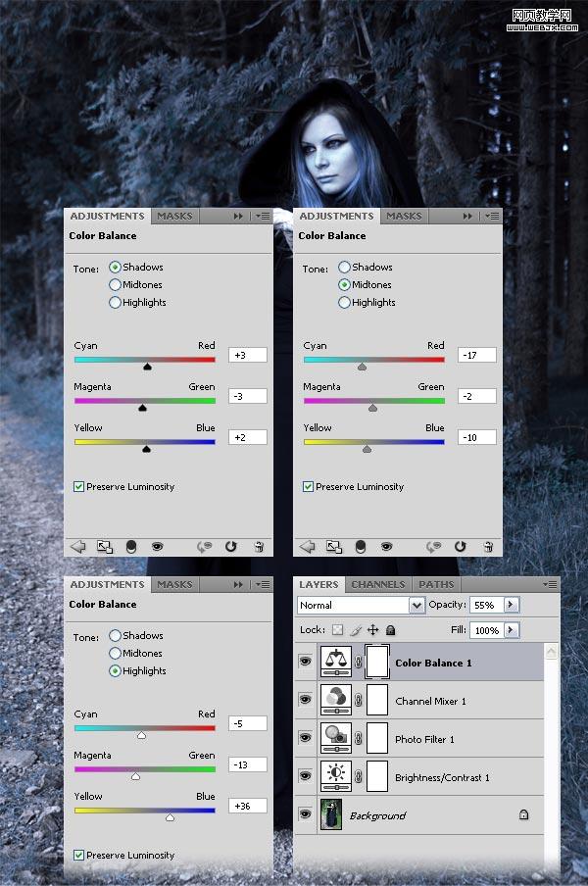Select Midtones radio in the Shadows-tone panel
Image resolution: width=588 pixels, height=886 pixels.
pyautogui.click(x=116, y=284)
